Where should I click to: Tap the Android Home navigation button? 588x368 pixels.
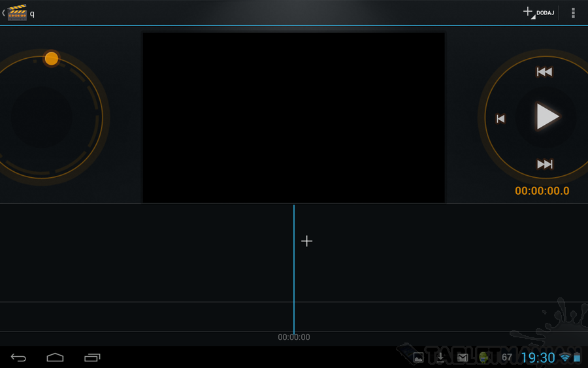pyautogui.click(x=56, y=357)
